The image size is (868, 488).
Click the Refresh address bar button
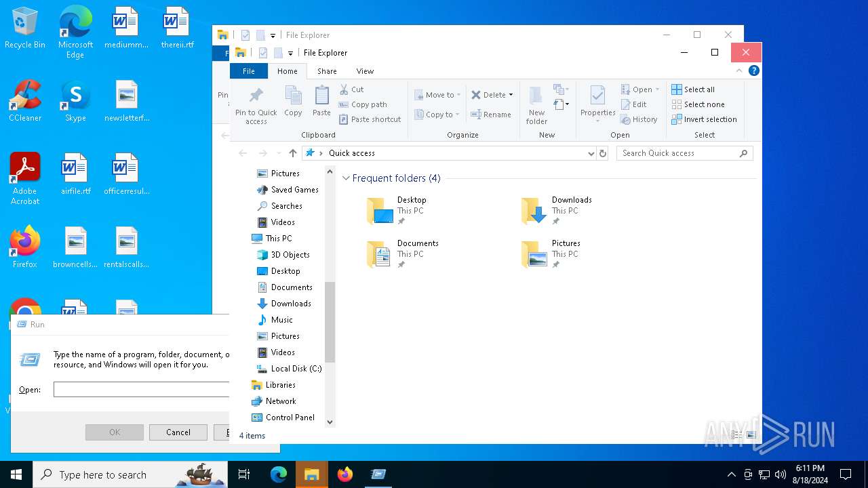point(602,153)
